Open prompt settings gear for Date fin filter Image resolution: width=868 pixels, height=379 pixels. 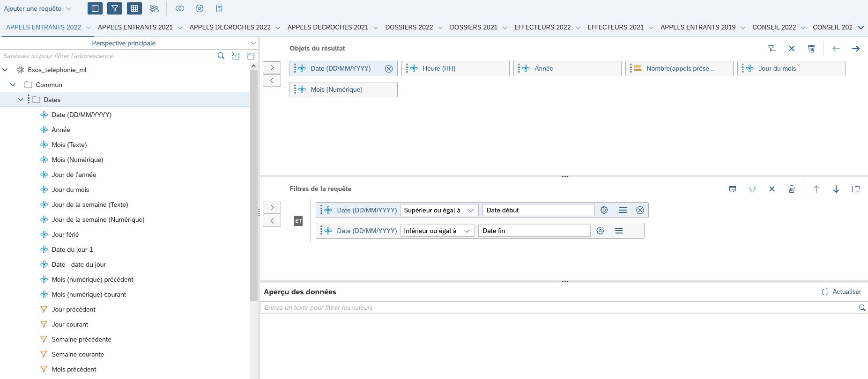pos(601,231)
